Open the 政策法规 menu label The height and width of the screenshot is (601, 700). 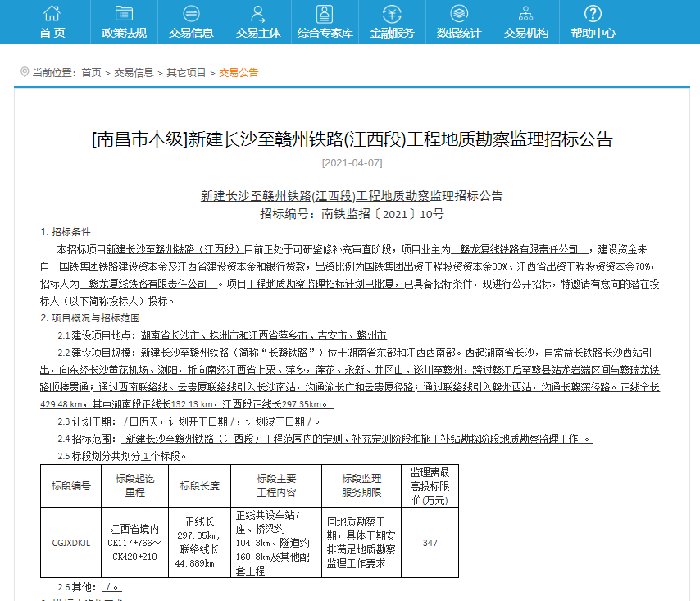point(124,33)
